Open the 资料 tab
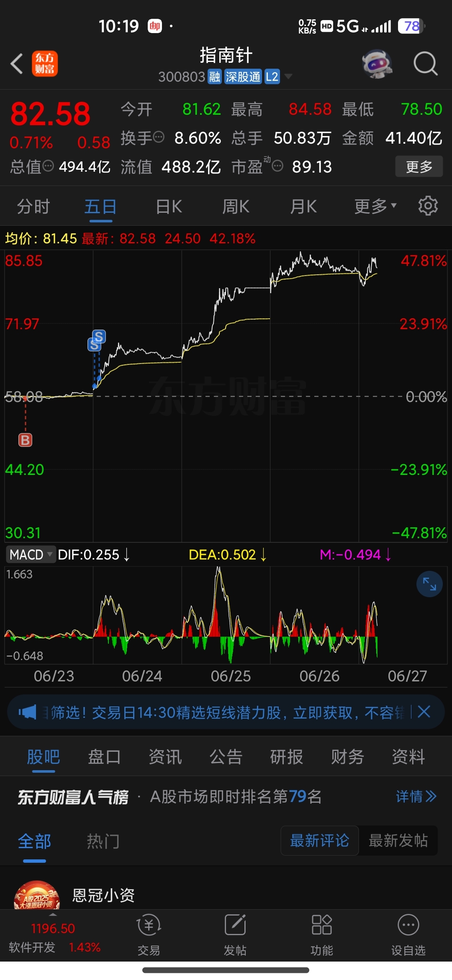This screenshot has width=452, height=980. tap(408, 757)
